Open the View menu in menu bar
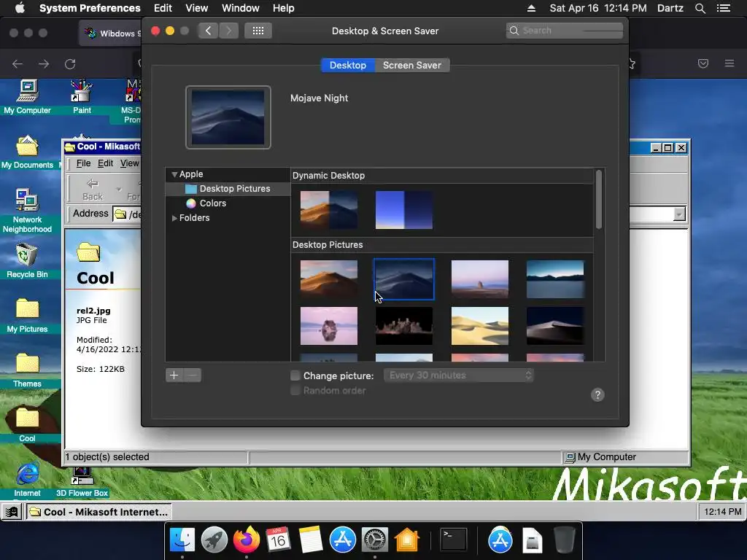 (197, 8)
